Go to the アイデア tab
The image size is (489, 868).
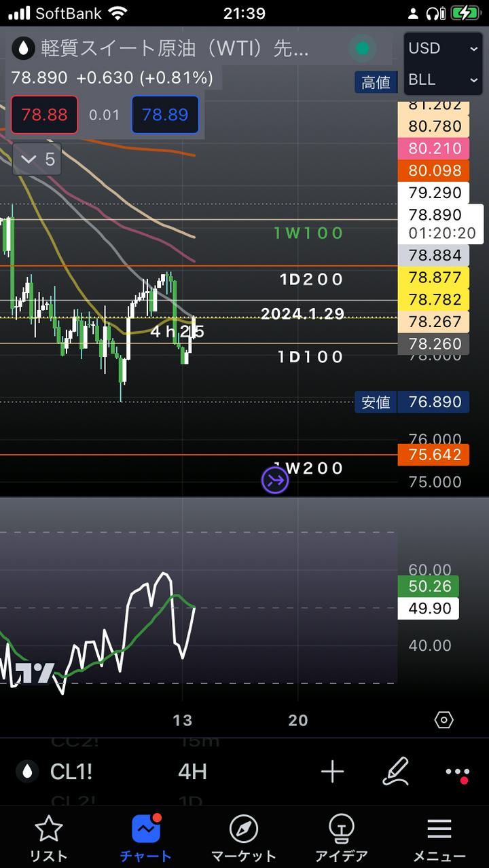pos(341,838)
